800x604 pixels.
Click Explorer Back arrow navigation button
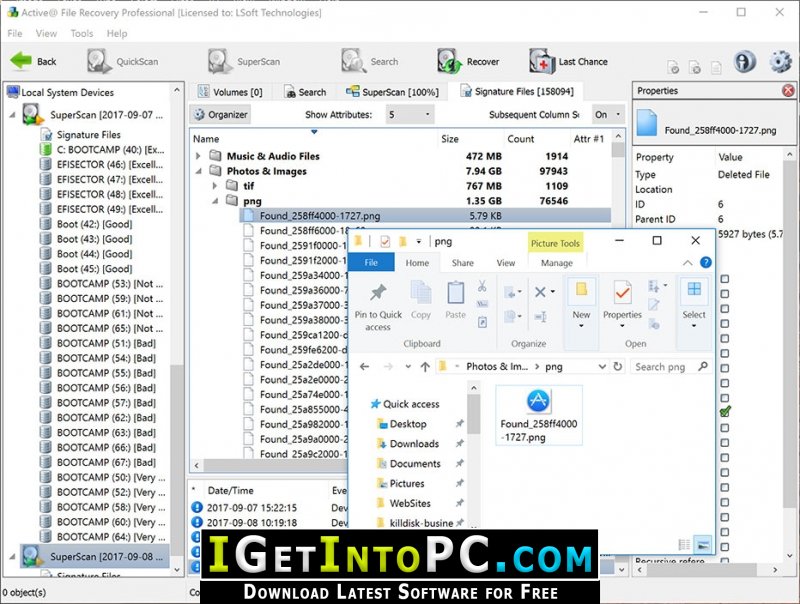[364, 366]
